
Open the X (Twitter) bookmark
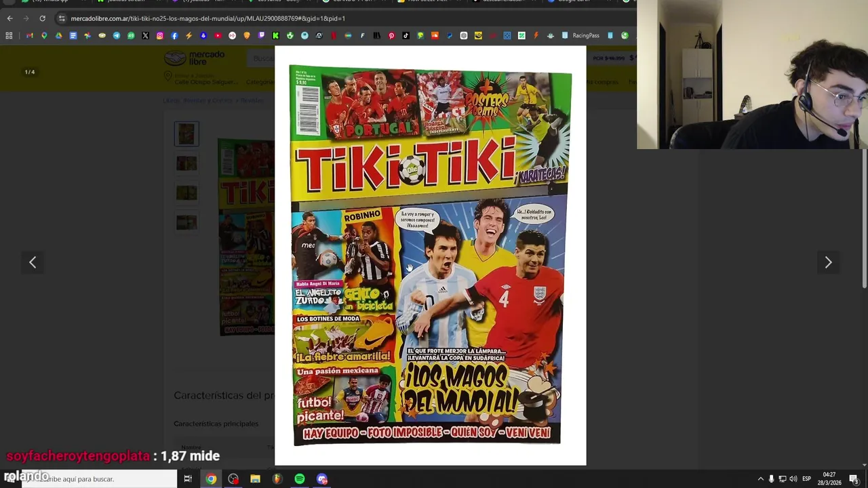145,35
